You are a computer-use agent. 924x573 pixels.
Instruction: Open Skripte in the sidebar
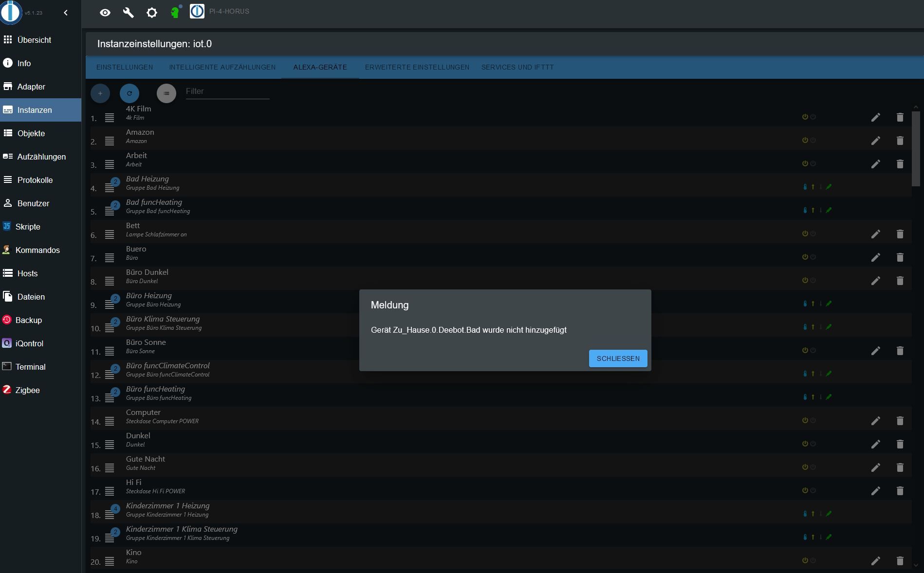click(x=40, y=227)
